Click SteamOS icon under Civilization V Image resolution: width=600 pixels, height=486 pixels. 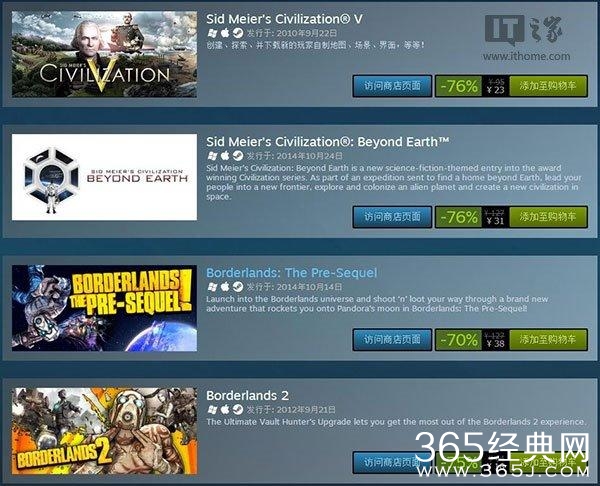point(238,33)
